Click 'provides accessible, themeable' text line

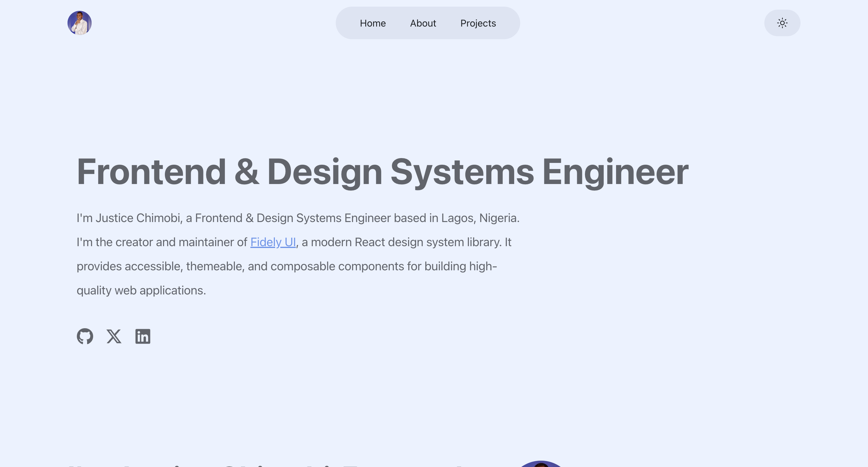coord(160,266)
